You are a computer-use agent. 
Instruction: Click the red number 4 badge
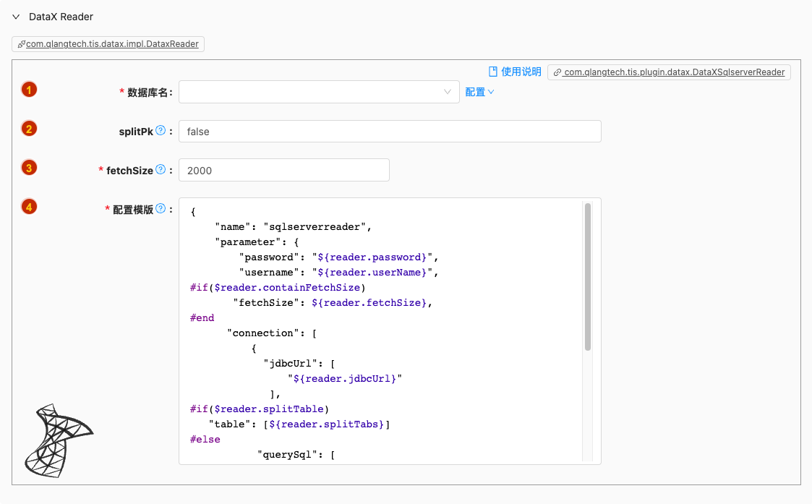pyautogui.click(x=29, y=207)
